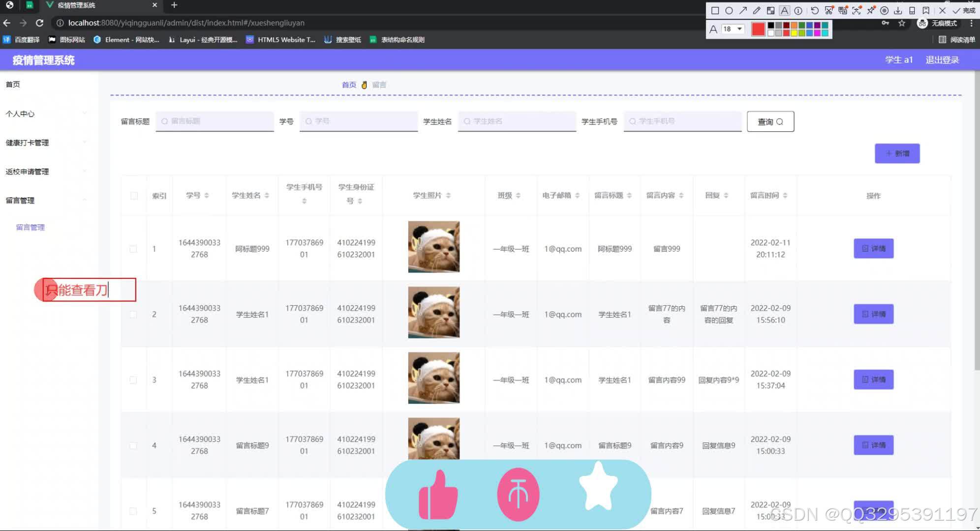Pin the screenshot to screen
Image resolution: width=980 pixels, height=531 pixels.
click(x=871, y=10)
